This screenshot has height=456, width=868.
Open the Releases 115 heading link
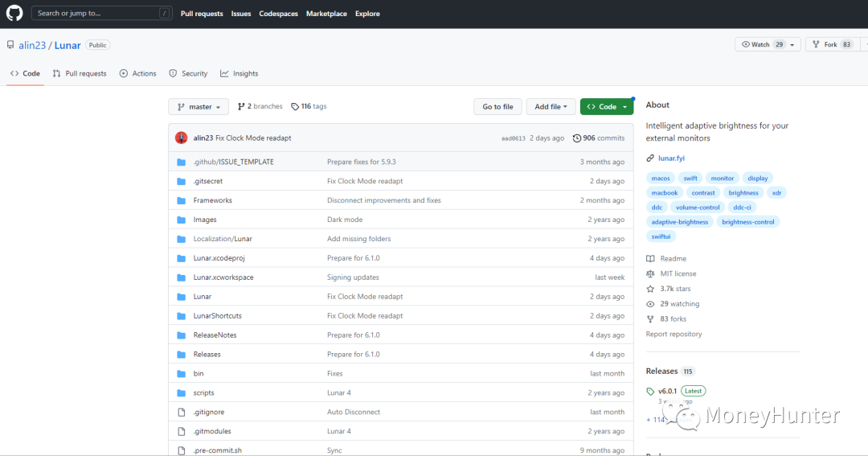670,372
